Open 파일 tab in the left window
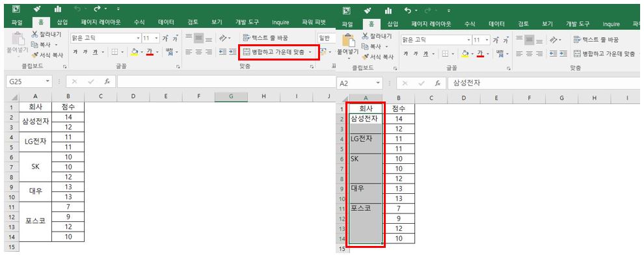 [x=17, y=22]
